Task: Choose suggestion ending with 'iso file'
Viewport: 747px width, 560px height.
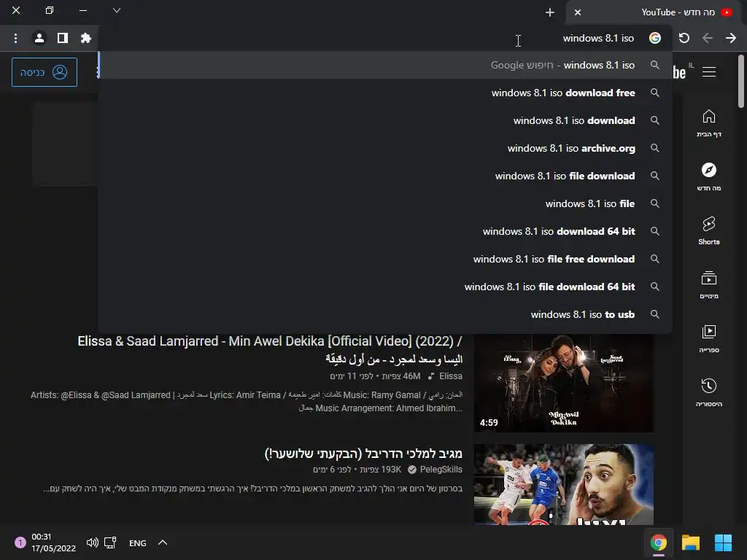Action: 385,203
